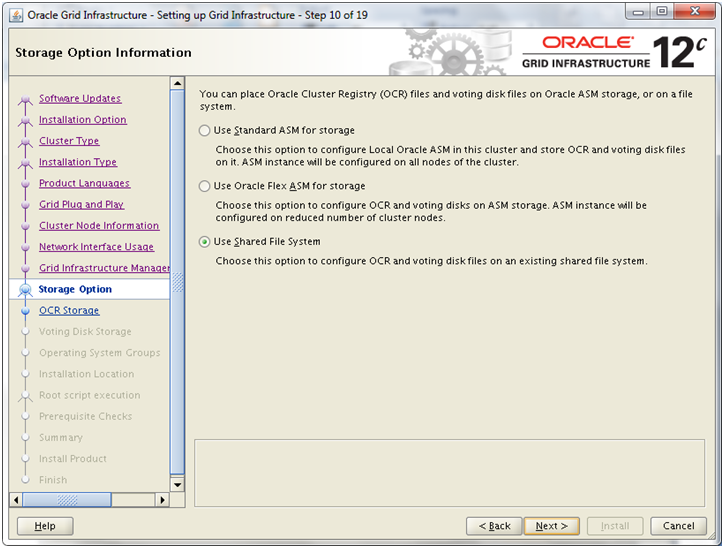Click the horizontal scroll left arrow
The height and width of the screenshot is (548, 724).
(17, 500)
